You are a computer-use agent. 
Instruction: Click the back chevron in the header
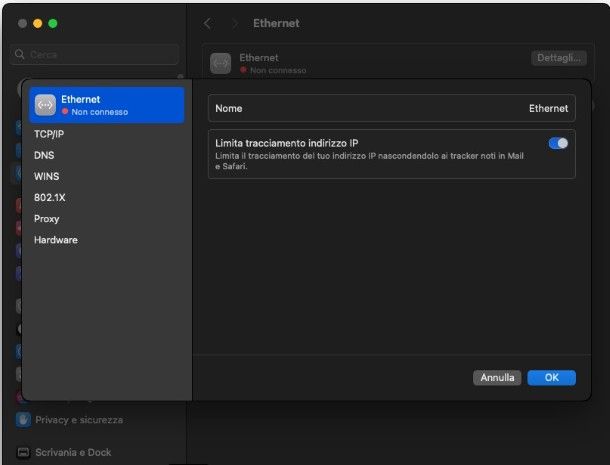[207, 23]
